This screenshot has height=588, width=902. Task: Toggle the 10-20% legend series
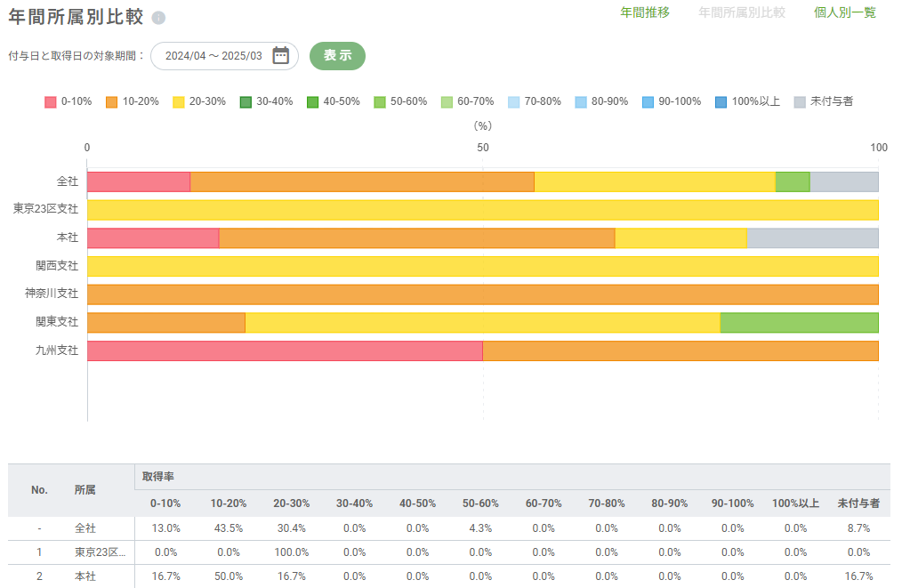pos(132,101)
